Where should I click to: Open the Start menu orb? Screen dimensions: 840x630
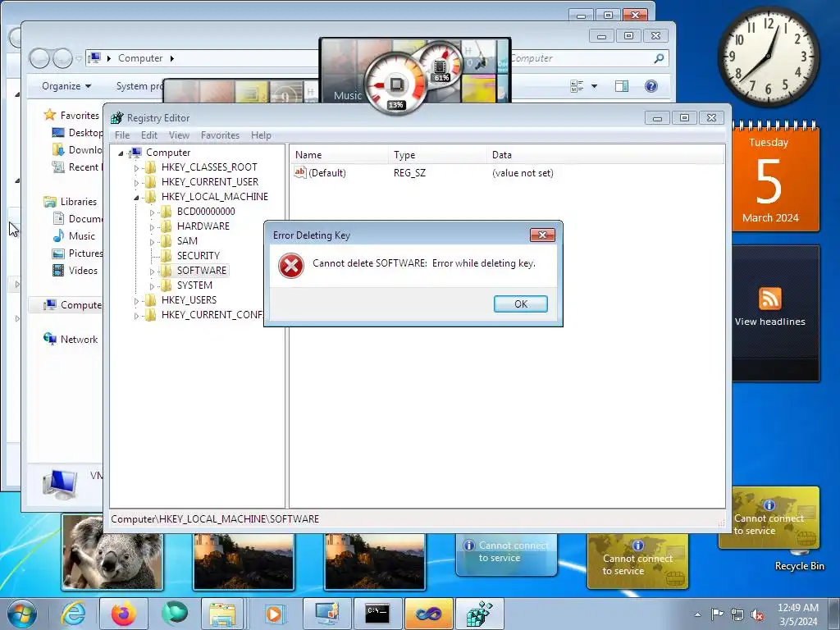pos(22,614)
